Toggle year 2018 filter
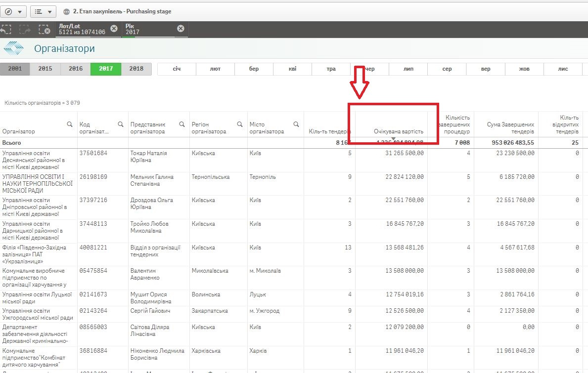588x373 pixels. coord(136,69)
